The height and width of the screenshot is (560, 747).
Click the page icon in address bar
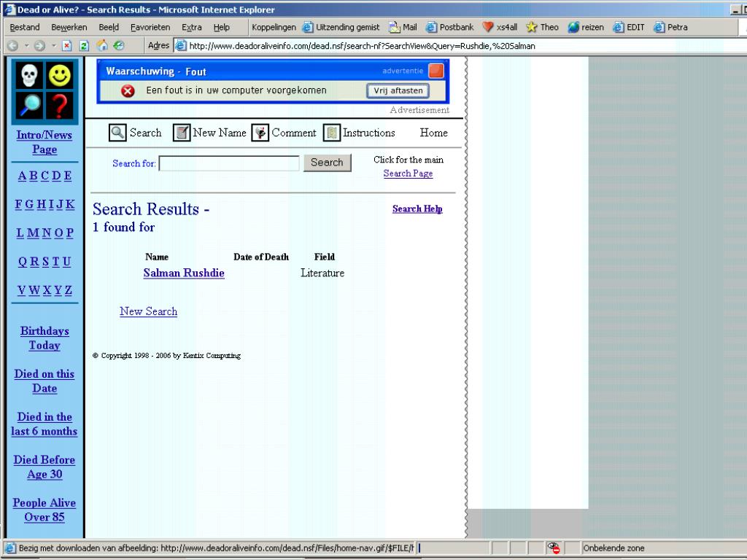click(181, 46)
